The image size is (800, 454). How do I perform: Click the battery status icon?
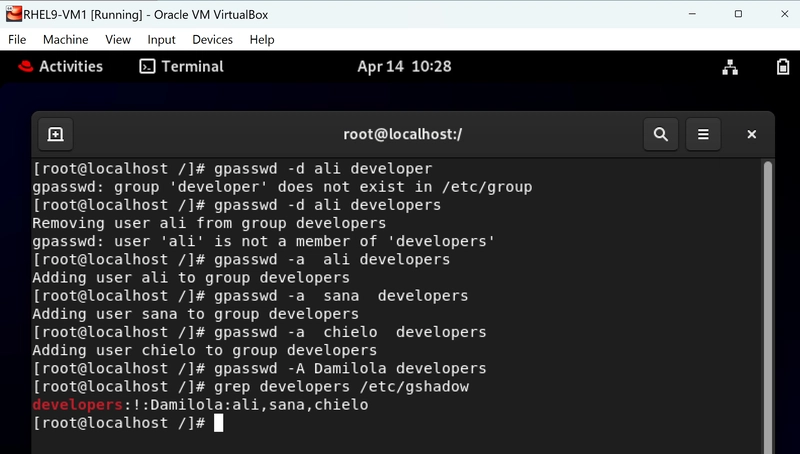pyautogui.click(x=783, y=67)
